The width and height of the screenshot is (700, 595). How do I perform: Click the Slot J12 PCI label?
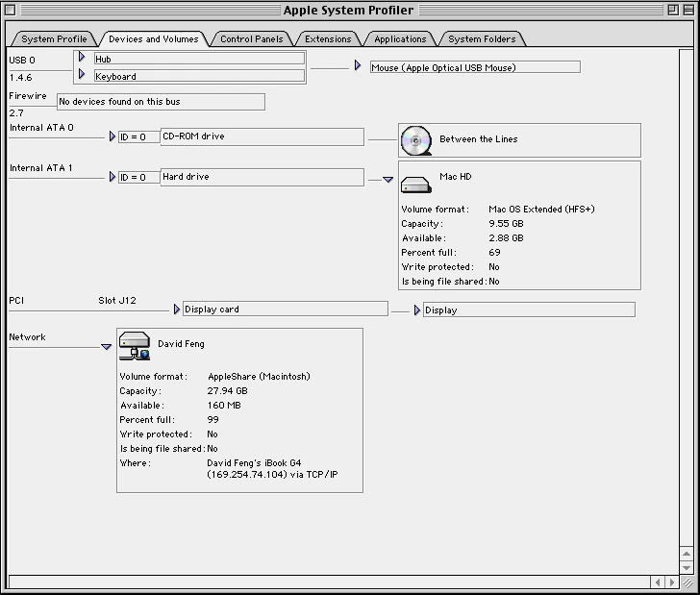(x=117, y=301)
